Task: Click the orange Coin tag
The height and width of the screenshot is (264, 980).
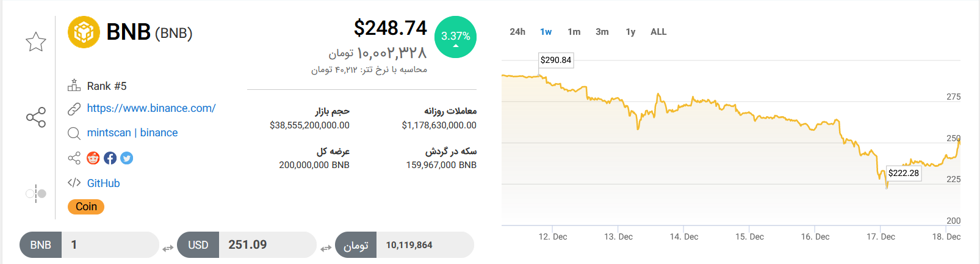Action: pos(86,207)
